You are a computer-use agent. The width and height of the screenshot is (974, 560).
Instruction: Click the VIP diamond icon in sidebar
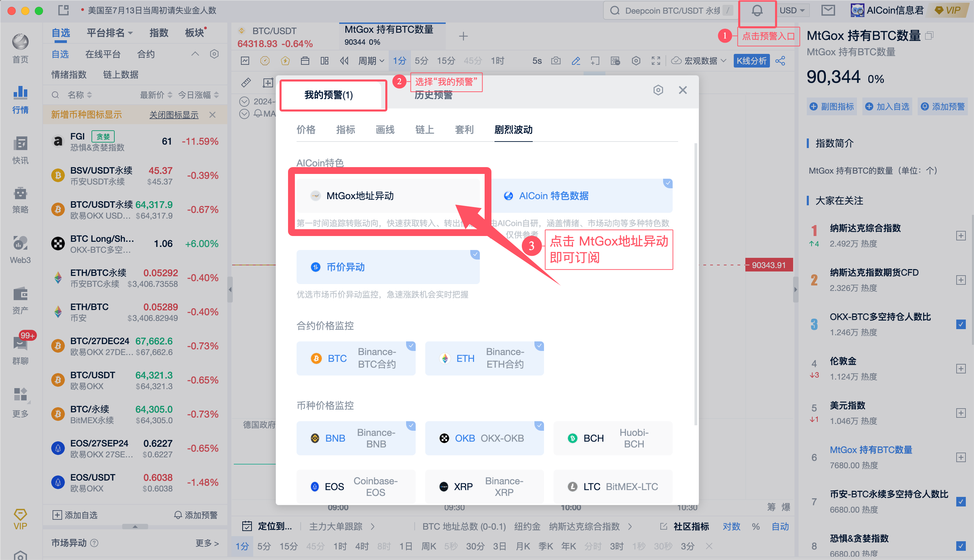coord(20,519)
